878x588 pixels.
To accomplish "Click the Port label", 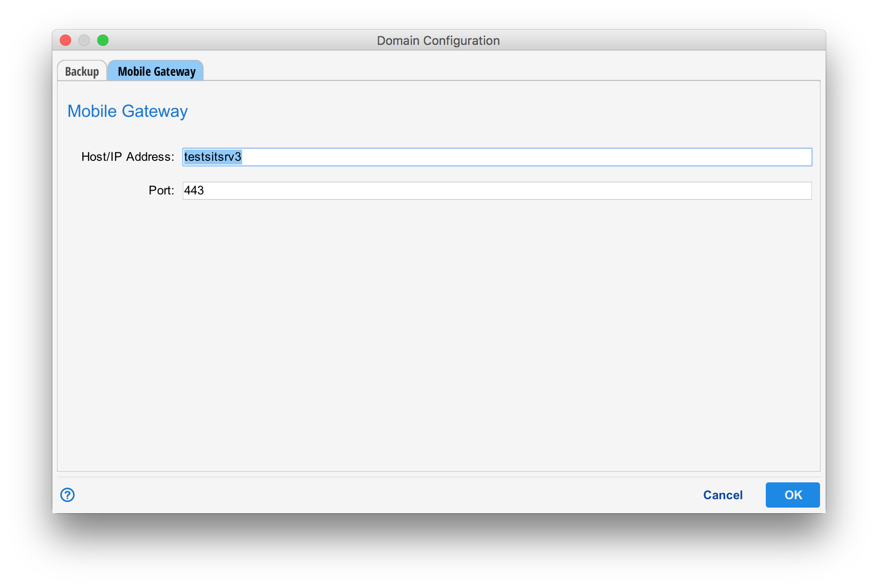I will (161, 190).
